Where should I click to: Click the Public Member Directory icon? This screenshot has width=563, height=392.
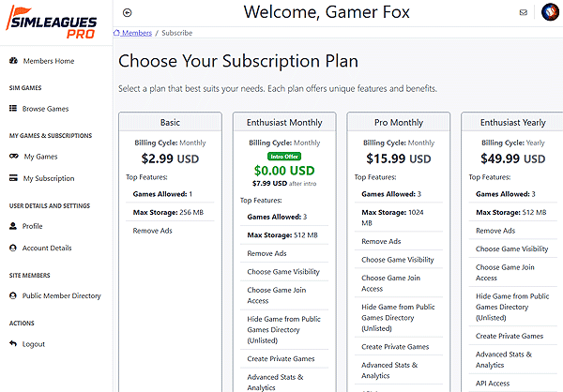(13, 295)
